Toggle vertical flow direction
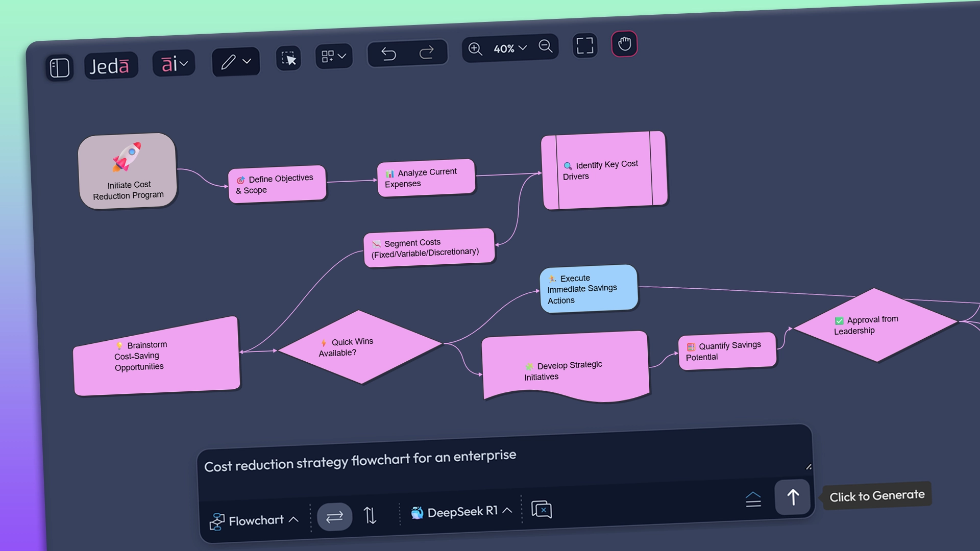 (x=371, y=516)
